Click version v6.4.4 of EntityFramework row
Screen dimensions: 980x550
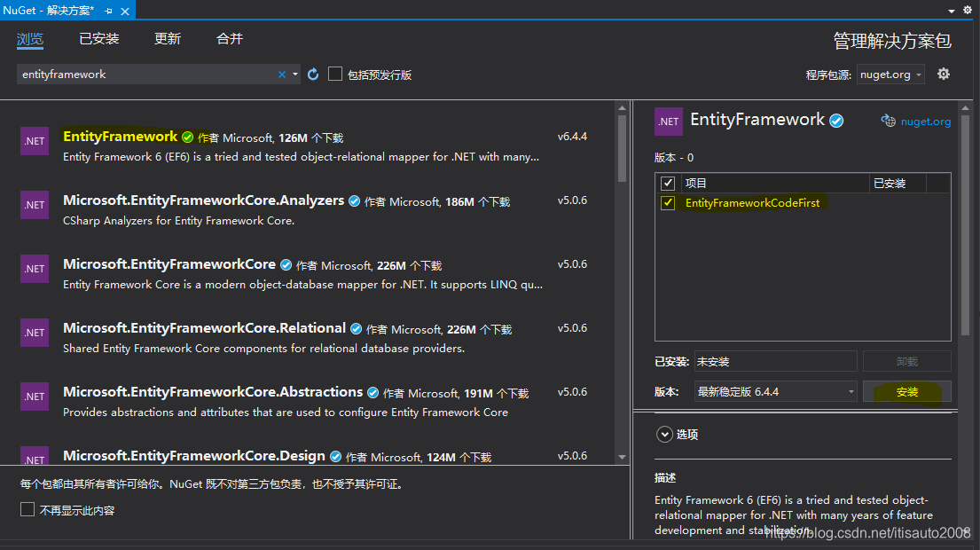click(x=572, y=137)
